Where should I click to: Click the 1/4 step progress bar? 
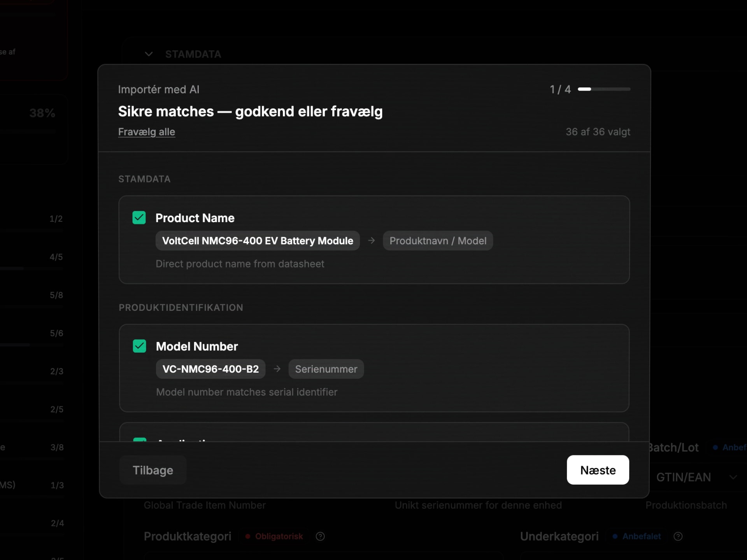click(604, 89)
